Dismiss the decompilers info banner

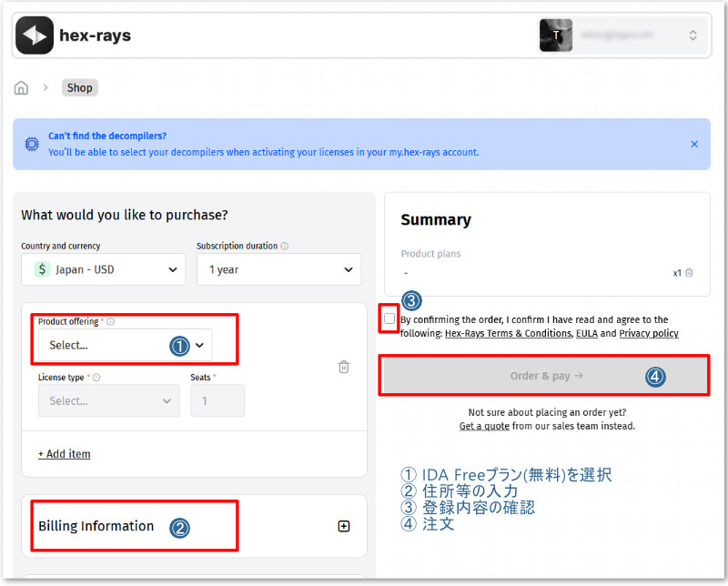click(x=694, y=144)
